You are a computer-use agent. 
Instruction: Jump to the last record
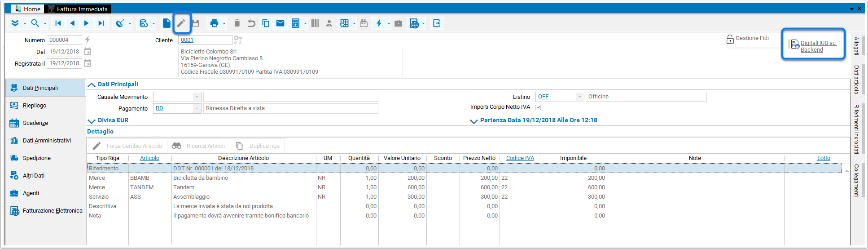pos(101,23)
